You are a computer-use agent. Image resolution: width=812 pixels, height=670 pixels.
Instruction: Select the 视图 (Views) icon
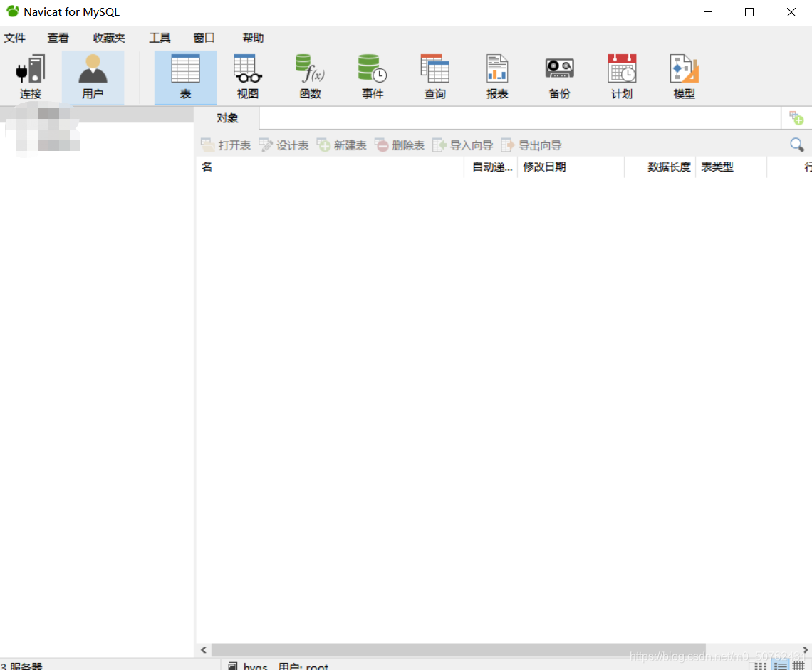(x=247, y=76)
